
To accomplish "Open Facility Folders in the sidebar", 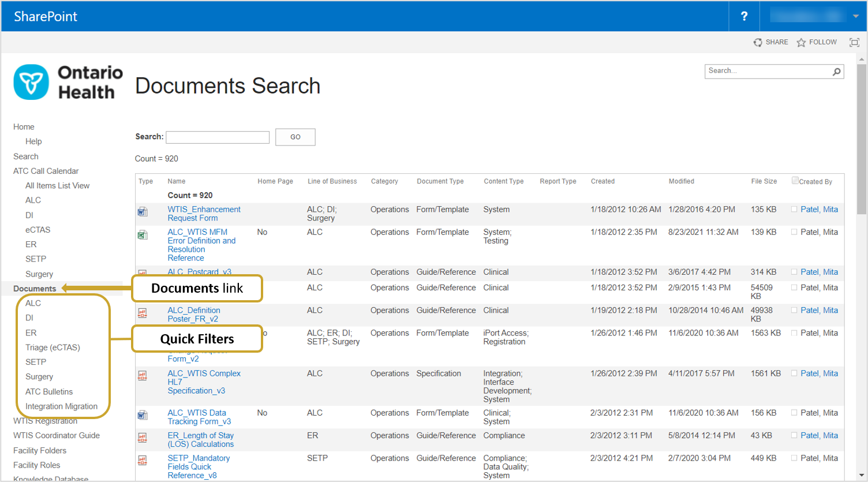I will tap(40, 451).
